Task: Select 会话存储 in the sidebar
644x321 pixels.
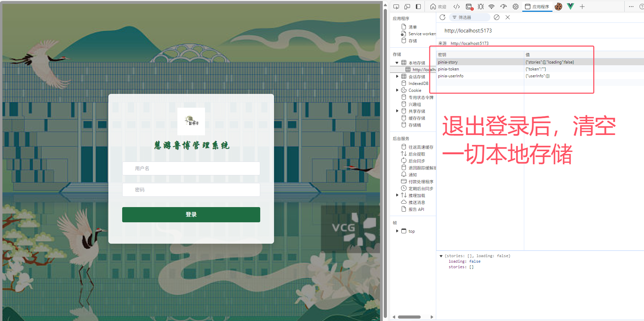Action: 417,77
